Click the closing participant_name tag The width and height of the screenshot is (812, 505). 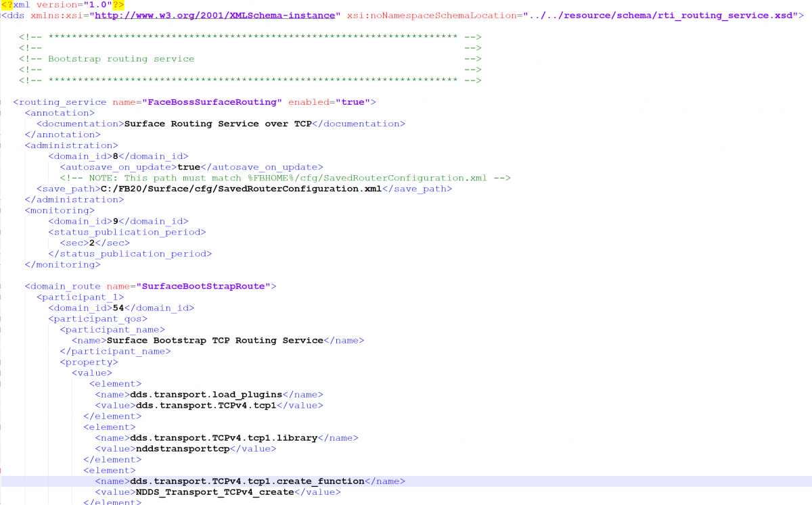coord(116,351)
